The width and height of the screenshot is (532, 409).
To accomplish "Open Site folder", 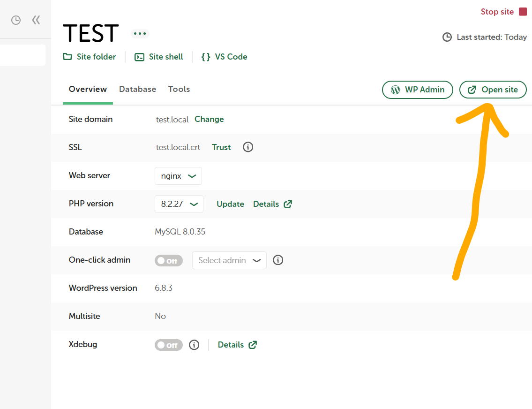I will pos(90,57).
